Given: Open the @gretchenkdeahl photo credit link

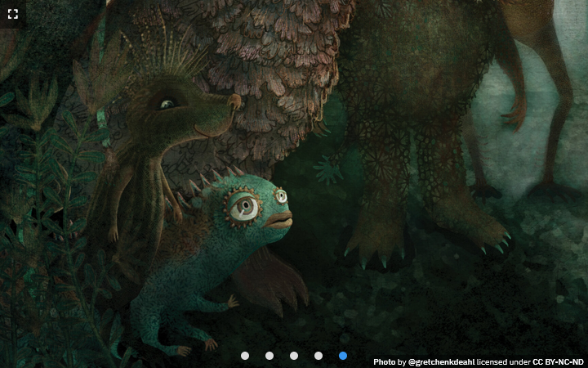Looking at the screenshot, I should (441, 362).
